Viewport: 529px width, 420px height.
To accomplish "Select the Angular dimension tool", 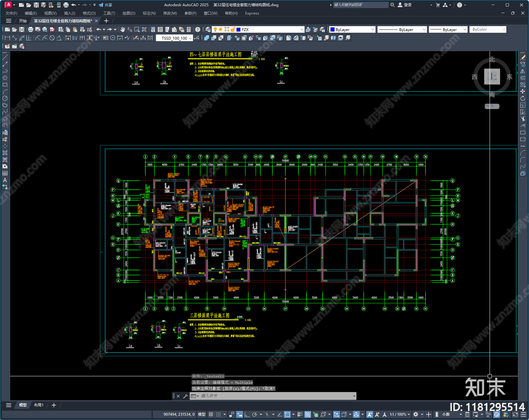I will click(x=59, y=38).
